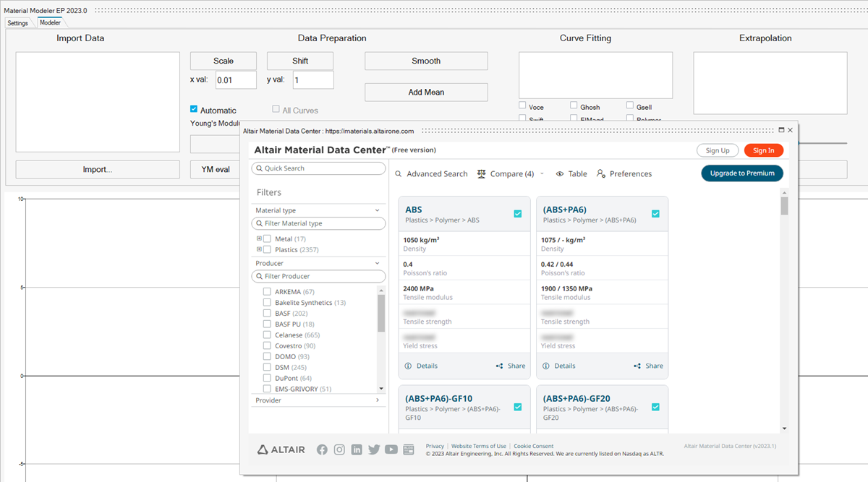The width and height of the screenshot is (868, 482).
Task: Enable the BASF producer filter
Action: tap(267, 314)
